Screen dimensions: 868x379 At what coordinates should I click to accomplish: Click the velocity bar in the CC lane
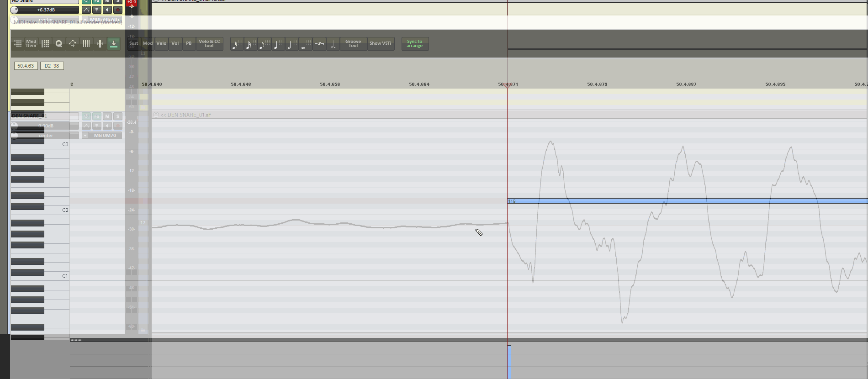pos(509,362)
